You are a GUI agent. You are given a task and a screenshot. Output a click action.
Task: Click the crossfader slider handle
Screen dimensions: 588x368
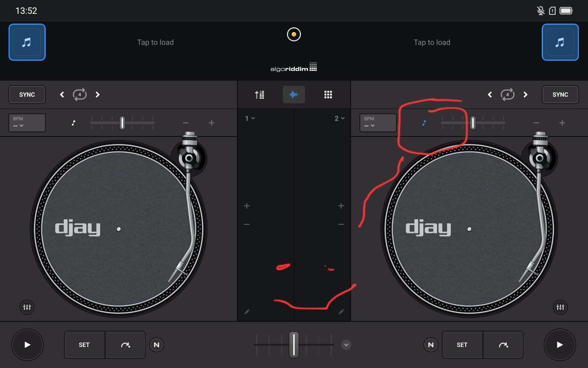294,345
